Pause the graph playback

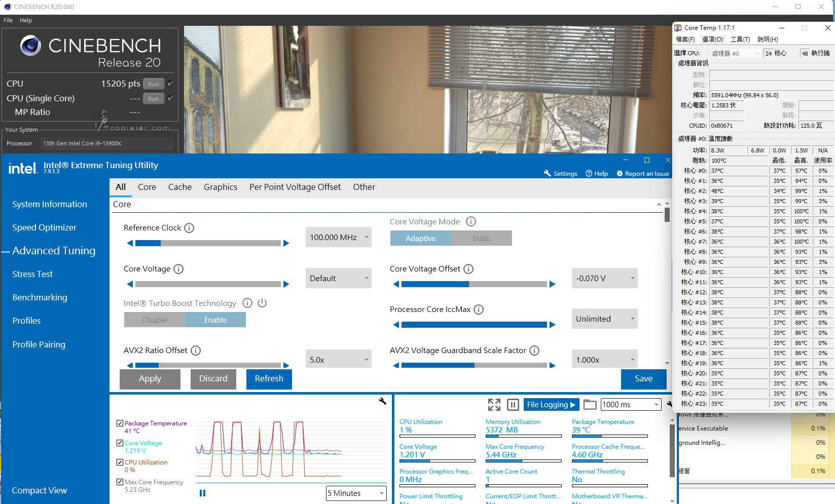(203, 493)
